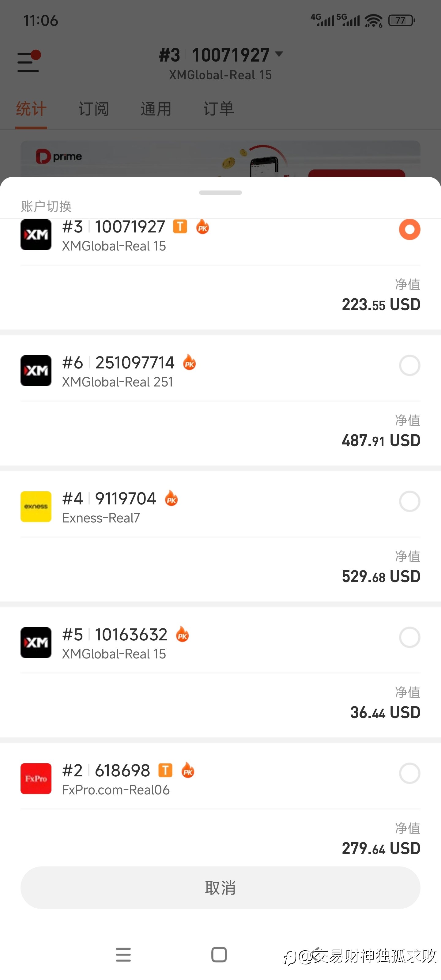The height and width of the screenshot is (980, 441).
Task: Tap the FxPro red broker logo
Action: [36, 778]
